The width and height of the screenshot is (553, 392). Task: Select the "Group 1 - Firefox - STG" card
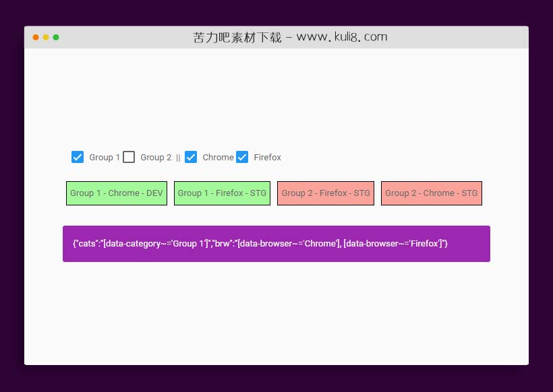tap(222, 193)
